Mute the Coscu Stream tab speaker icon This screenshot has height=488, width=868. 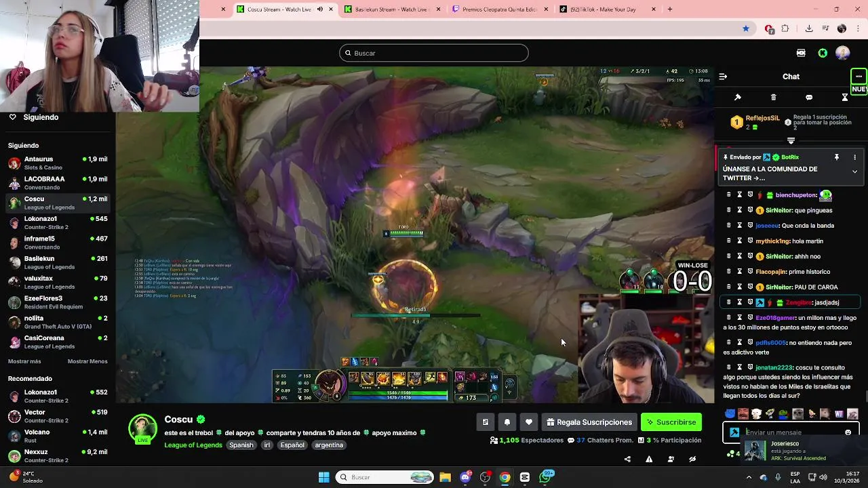(x=320, y=9)
